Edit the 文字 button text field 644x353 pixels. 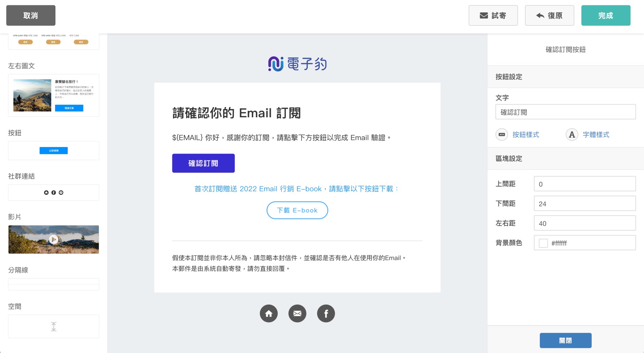[x=565, y=112]
